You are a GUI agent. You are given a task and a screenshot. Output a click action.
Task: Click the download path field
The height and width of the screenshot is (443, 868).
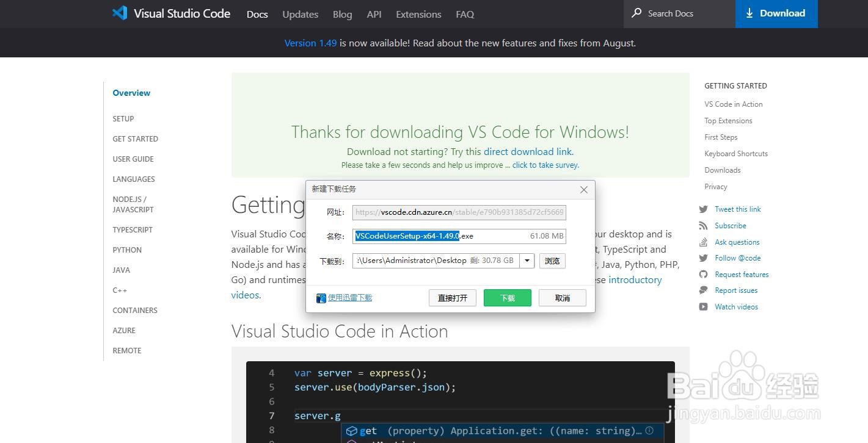point(436,261)
